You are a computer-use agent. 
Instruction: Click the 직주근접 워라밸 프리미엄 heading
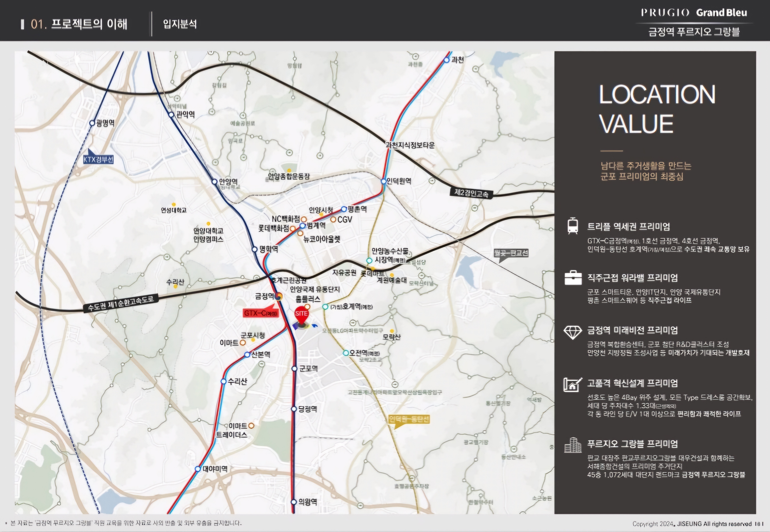(x=632, y=278)
